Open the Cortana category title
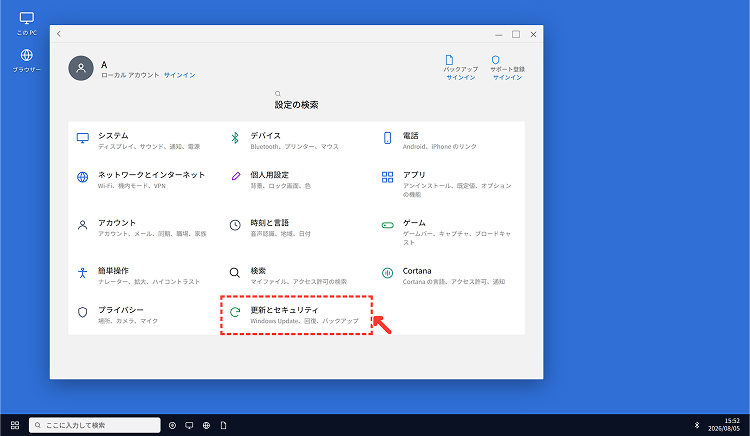 417,271
